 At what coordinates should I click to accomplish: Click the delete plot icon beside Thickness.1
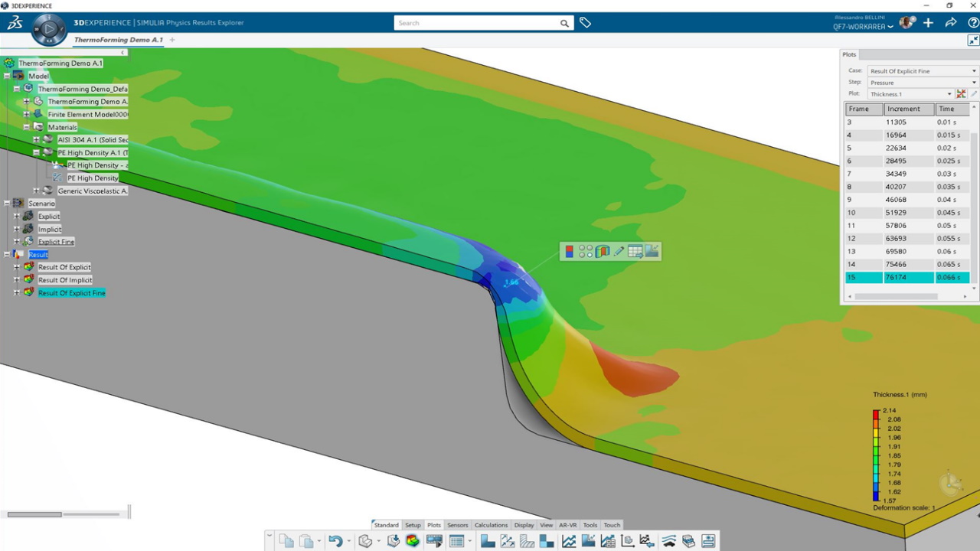tap(962, 94)
